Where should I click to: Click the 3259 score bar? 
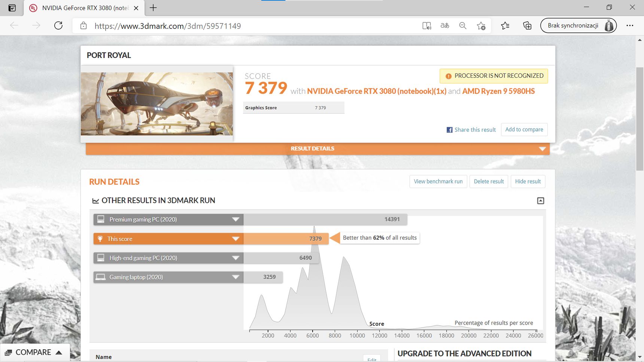point(263,277)
